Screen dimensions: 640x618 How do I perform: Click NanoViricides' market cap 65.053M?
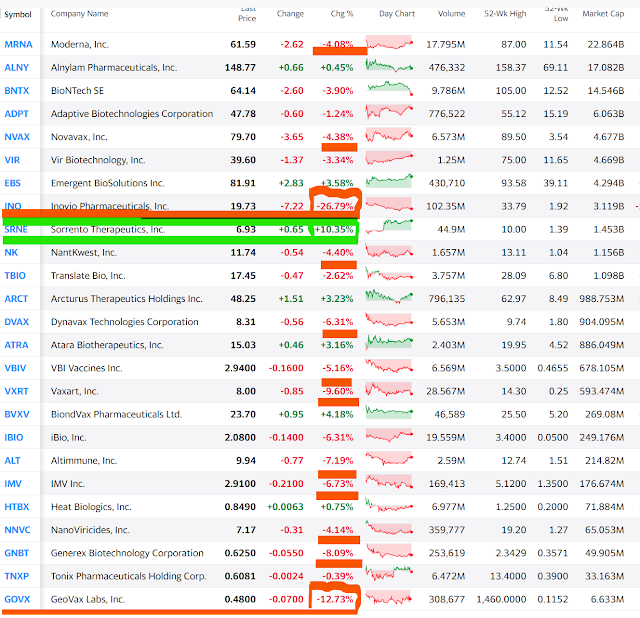pyautogui.click(x=604, y=530)
